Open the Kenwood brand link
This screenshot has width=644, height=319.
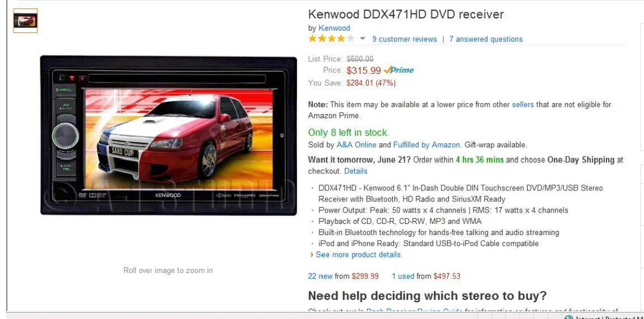(335, 28)
